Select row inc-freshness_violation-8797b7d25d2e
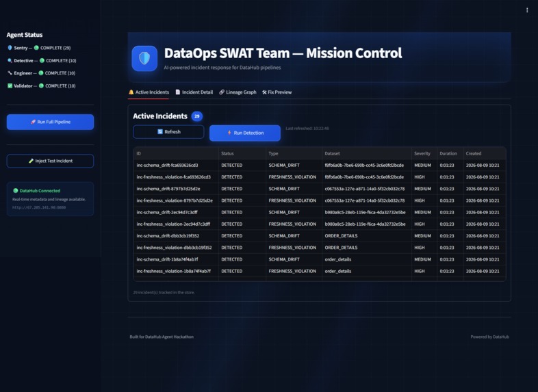This screenshot has height=392, width=538. (320, 200)
